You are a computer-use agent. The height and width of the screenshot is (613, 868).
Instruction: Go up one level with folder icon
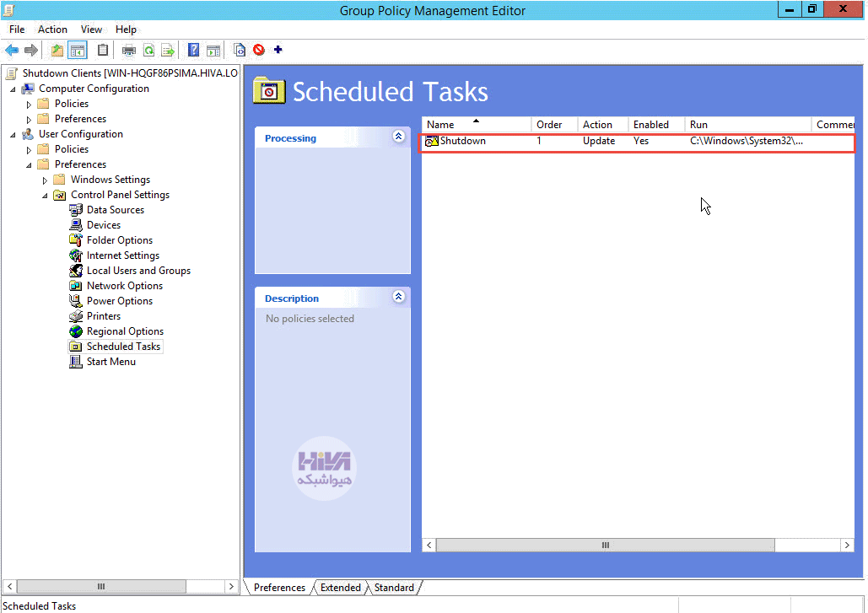[57, 51]
